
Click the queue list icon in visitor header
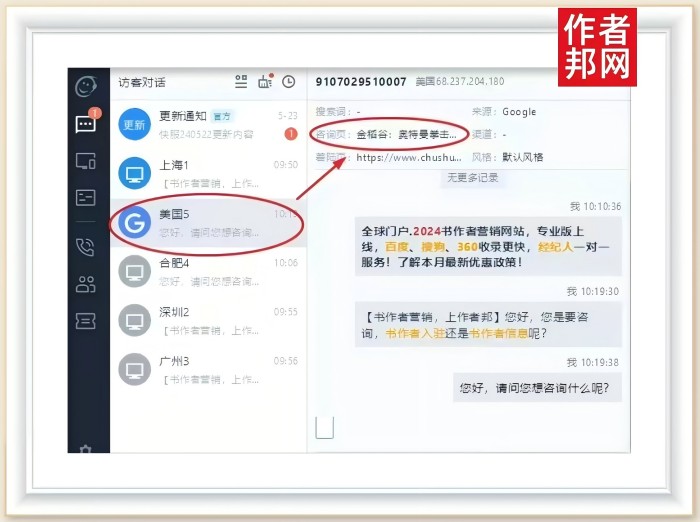(x=241, y=82)
